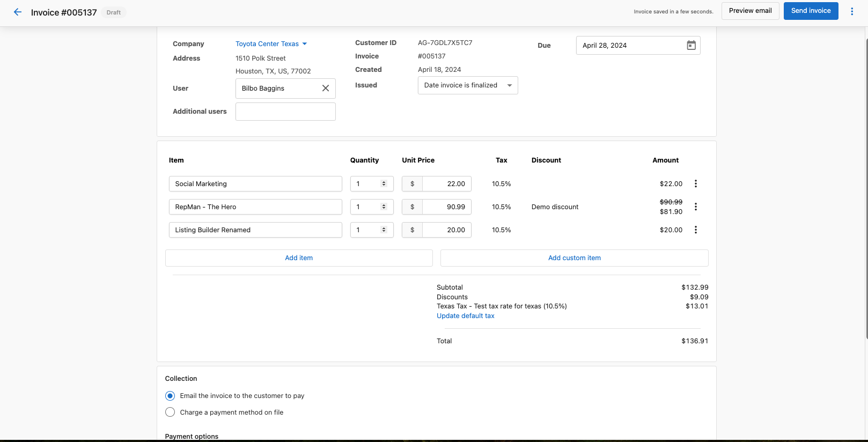Click the Texas Tax rate description line
The height and width of the screenshot is (442, 868).
point(502,306)
